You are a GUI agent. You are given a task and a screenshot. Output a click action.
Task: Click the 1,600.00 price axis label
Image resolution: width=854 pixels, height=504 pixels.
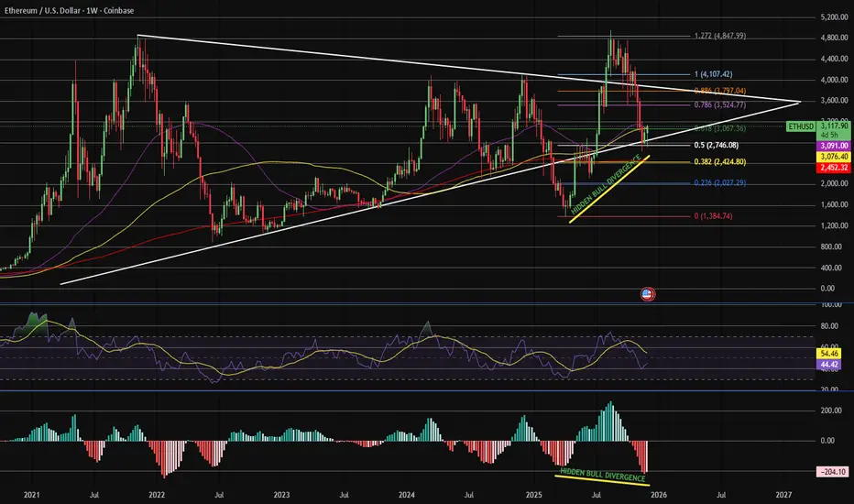(834, 205)
